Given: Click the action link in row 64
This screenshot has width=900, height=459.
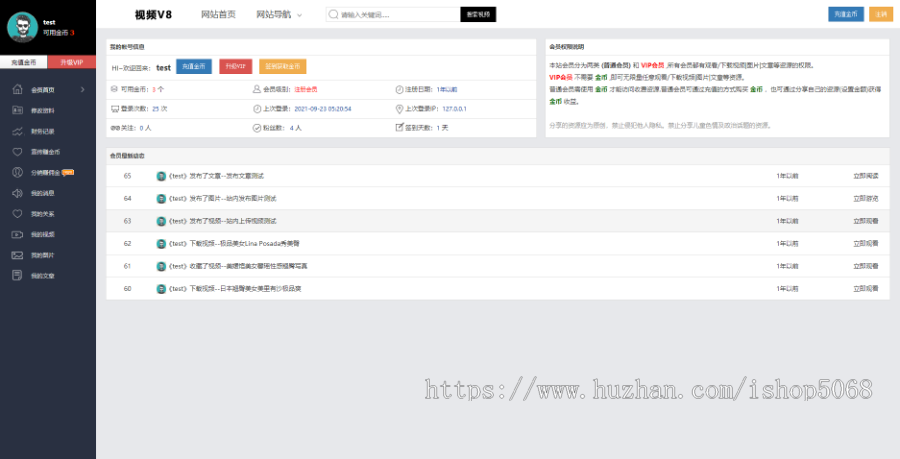Looking at the screenshot, I should (866, 199).
